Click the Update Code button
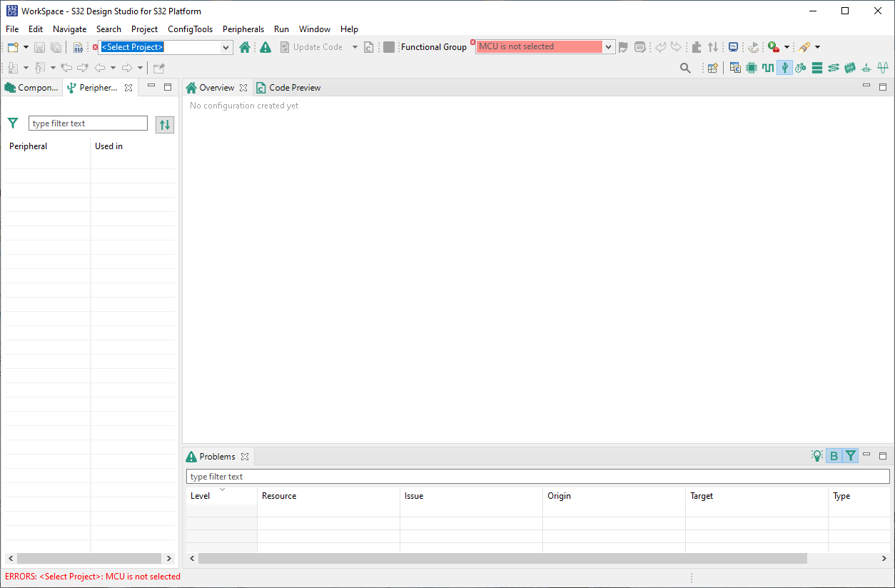Screen dimensions: 895x588 coord(319,46)
